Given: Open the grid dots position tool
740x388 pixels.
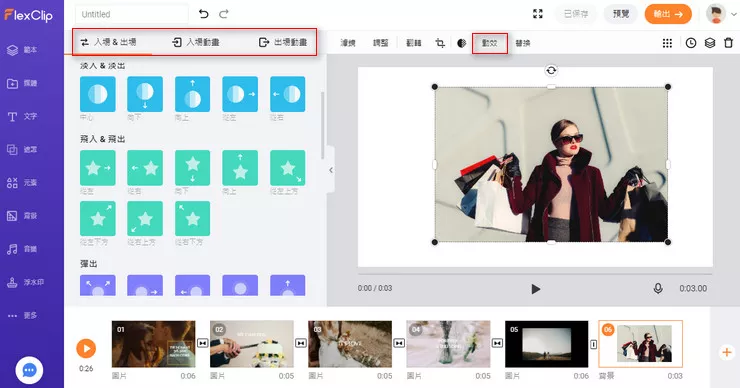Looking at the screenshot, I should pyautogui.click(x=667, y=43).
